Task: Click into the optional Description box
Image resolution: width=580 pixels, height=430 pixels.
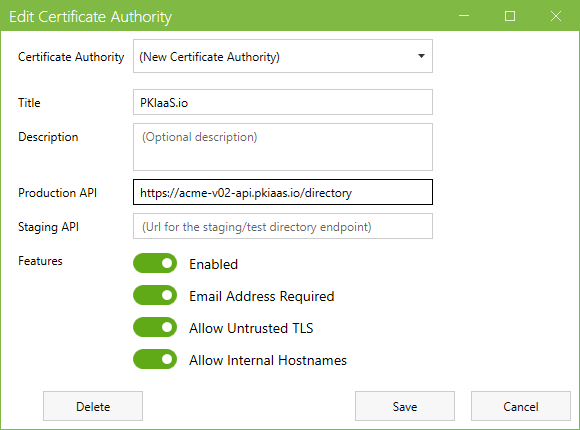Action: pos(283,147)
